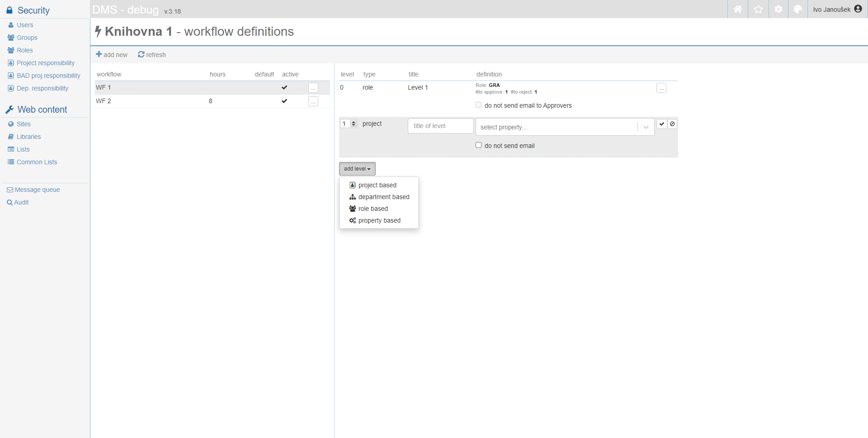Click the Dep. responsibility icon
The image size is (868, 438).
click(11, 88)
